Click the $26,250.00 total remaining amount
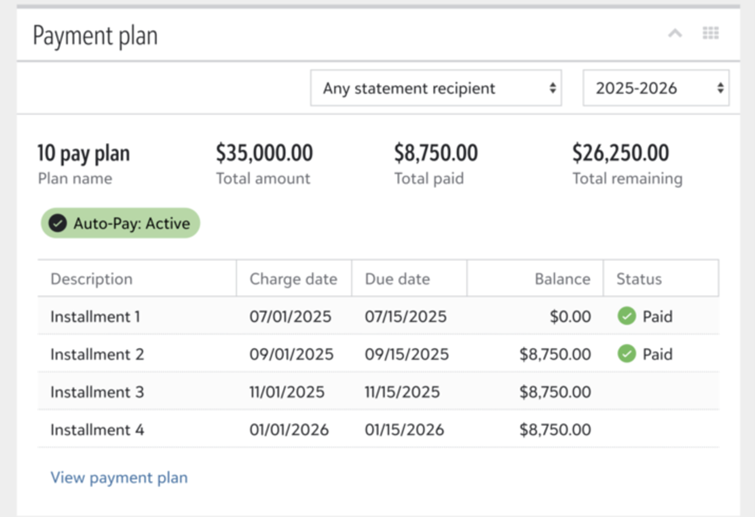 [621, 153]
